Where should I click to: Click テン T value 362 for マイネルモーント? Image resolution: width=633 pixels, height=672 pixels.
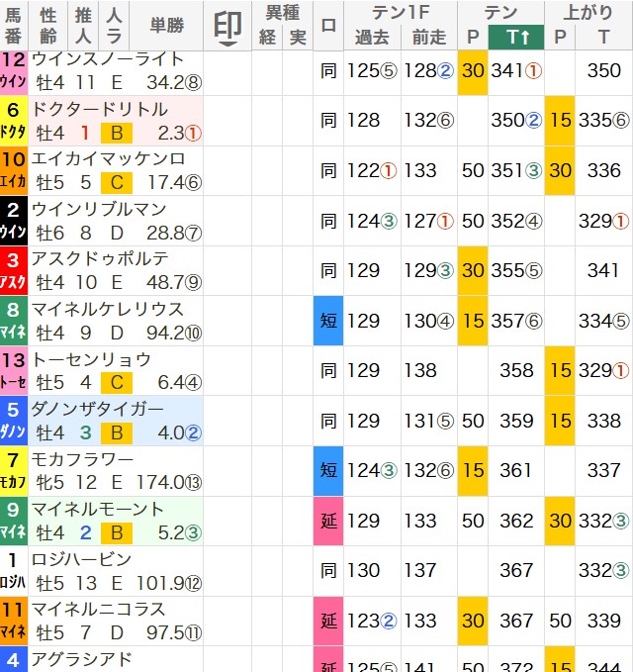click(x=516, y=522)
